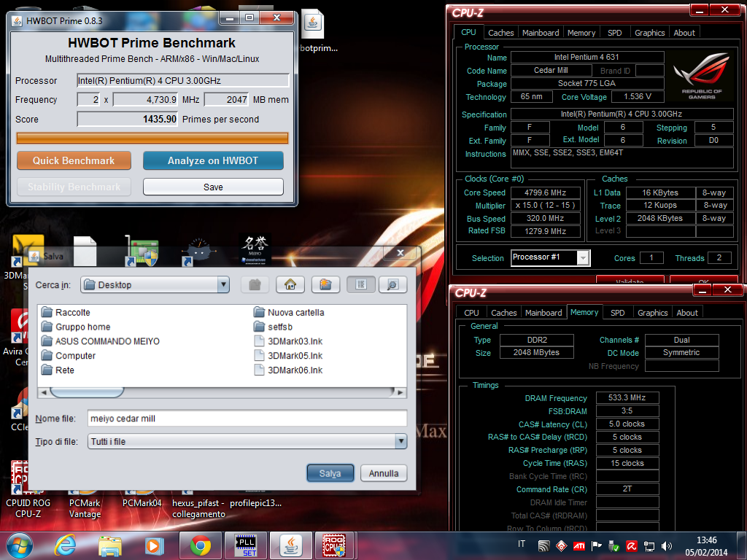Click the disabled Stability Benchmark button
Screen dimensions: 747x560
tap(74, 187)
